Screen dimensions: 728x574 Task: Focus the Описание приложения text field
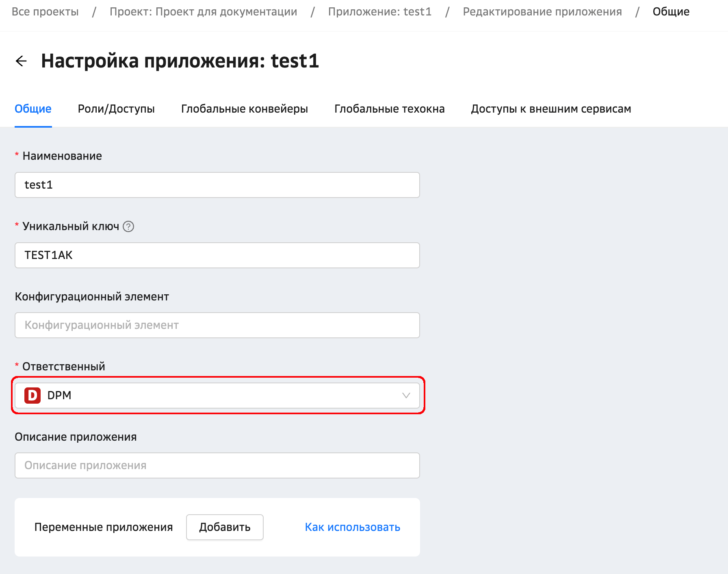click(x=217, y=465)
